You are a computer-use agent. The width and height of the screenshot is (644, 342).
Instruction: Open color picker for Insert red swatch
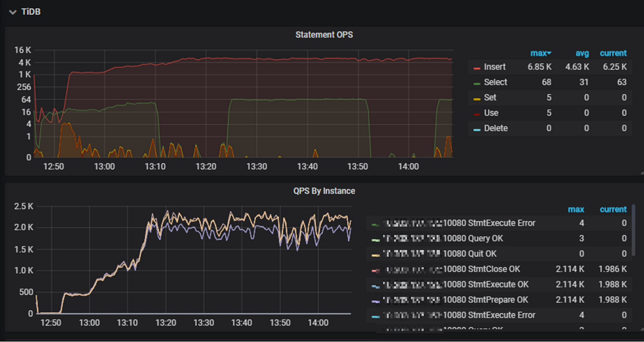click(x=477, y=68)
